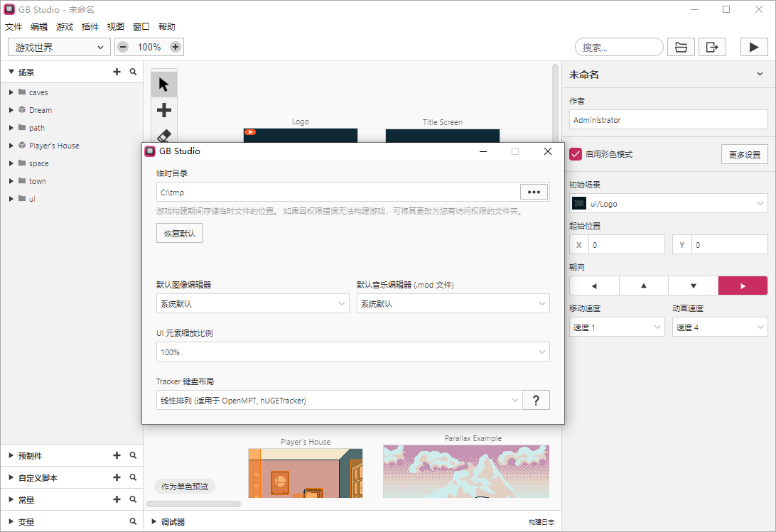Expand the 调试器 debugger panel
776x532 pixels.
tap(154, 521)
